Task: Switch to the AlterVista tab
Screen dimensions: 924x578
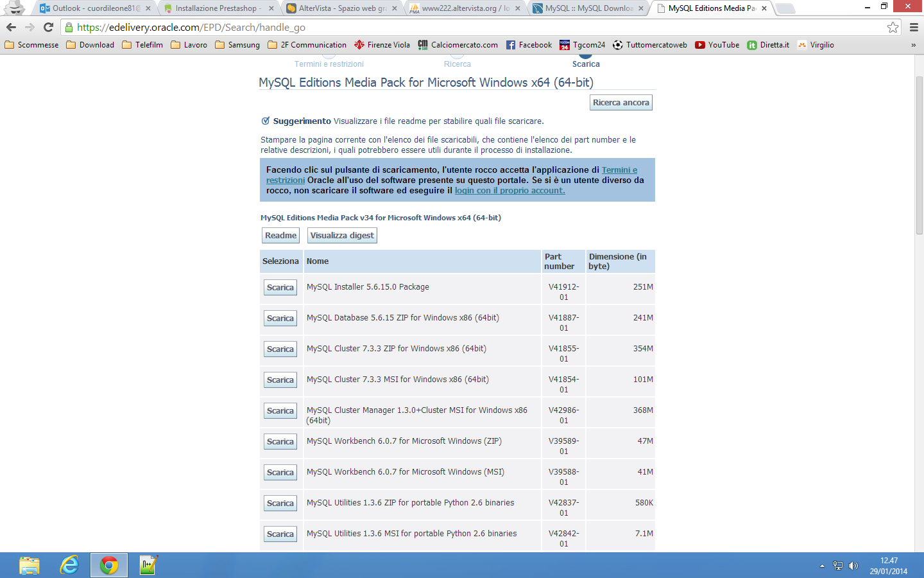Action: tap(340, 8)
